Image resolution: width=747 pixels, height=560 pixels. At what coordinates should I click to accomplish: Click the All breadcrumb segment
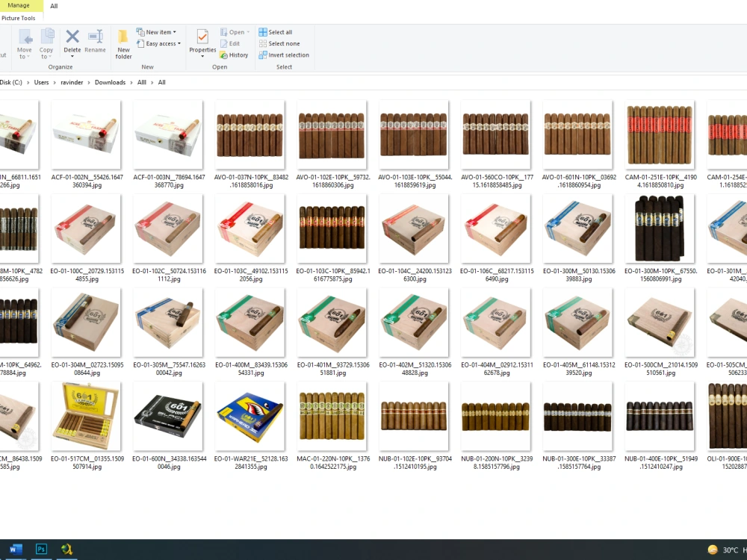(x=162, y=82)
